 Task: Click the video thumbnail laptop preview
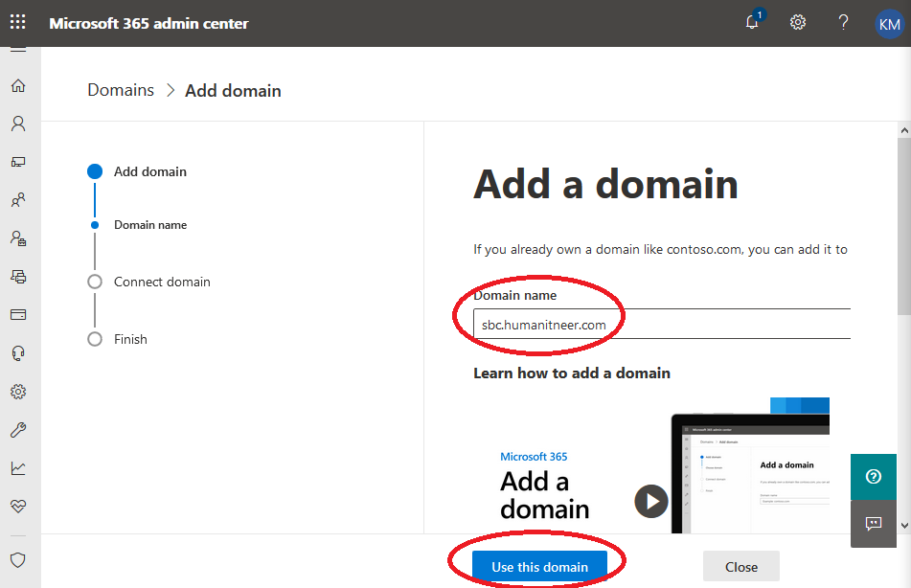pos(751,473)
